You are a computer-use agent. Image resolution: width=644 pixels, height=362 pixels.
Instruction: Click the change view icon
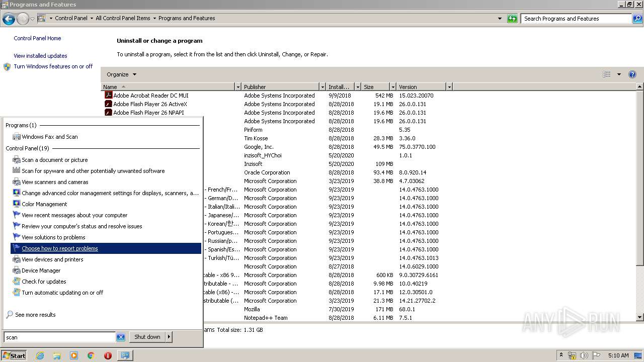pos(607,74)
